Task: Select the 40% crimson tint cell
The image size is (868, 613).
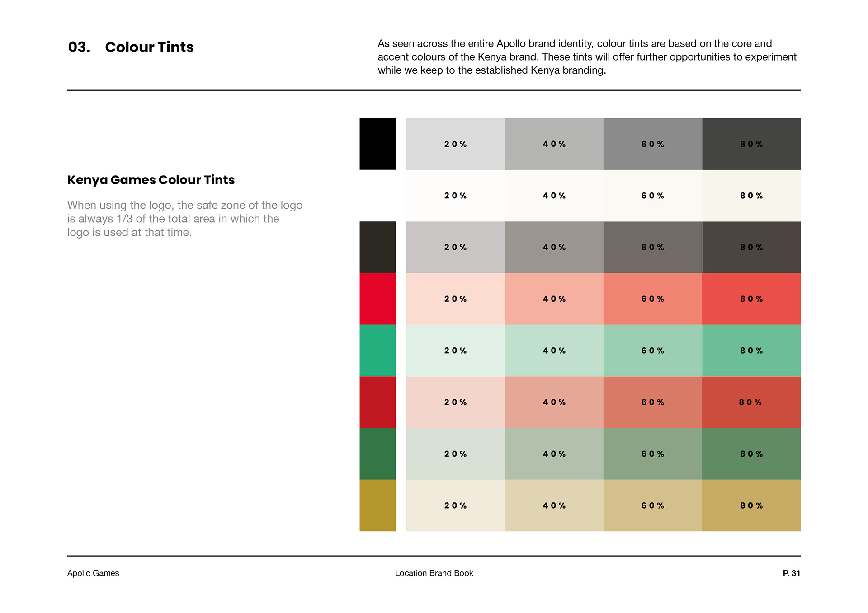Action: pos(554,402)
